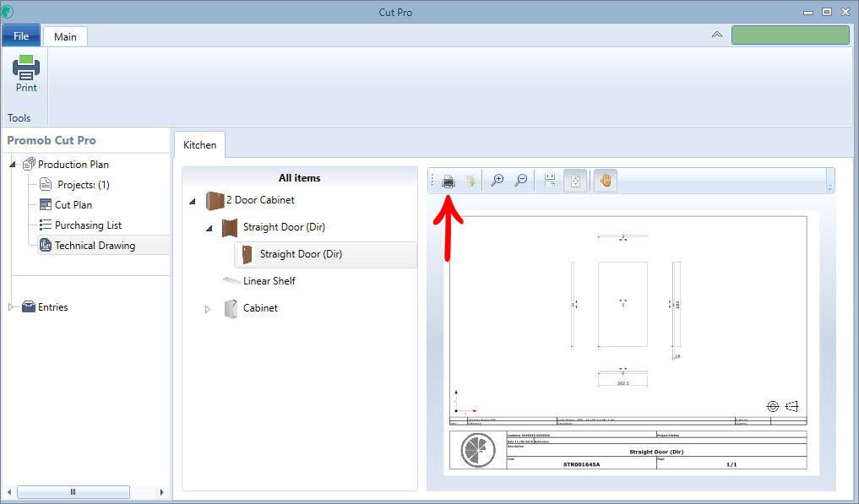Click the Cut Pro app icon in title bar
Viewport: 859px width, 504px height.
7,11
